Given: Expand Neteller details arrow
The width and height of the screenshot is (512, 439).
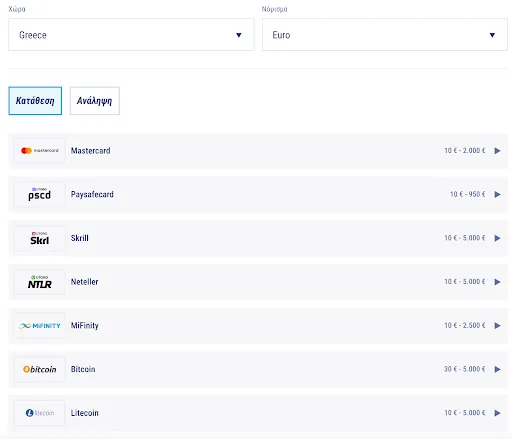Looking at the screenshot, I should click(x=497, y=282).
